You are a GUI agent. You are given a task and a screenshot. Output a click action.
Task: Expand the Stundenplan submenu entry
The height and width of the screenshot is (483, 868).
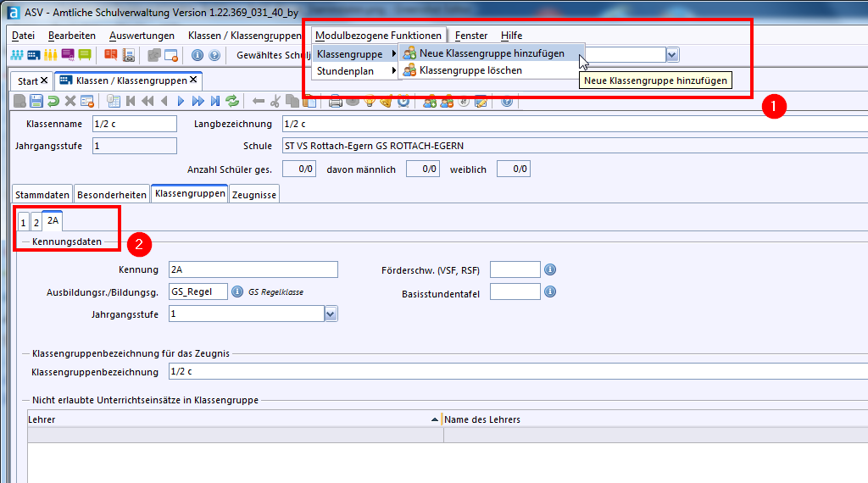tap(355, 71)
